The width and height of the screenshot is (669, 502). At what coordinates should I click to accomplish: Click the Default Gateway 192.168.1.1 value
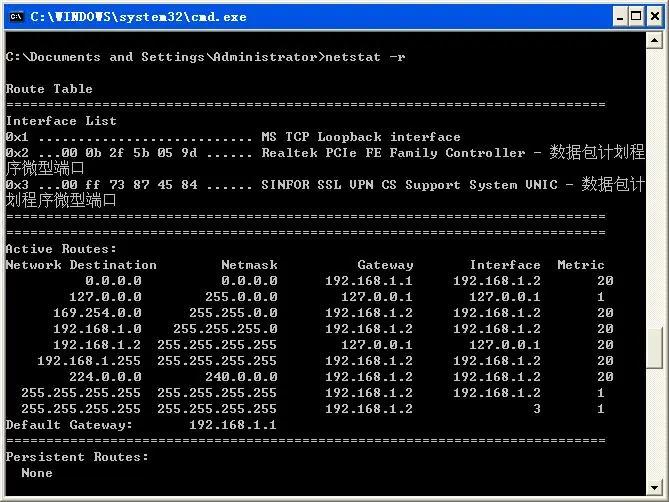tap(233, 425)
